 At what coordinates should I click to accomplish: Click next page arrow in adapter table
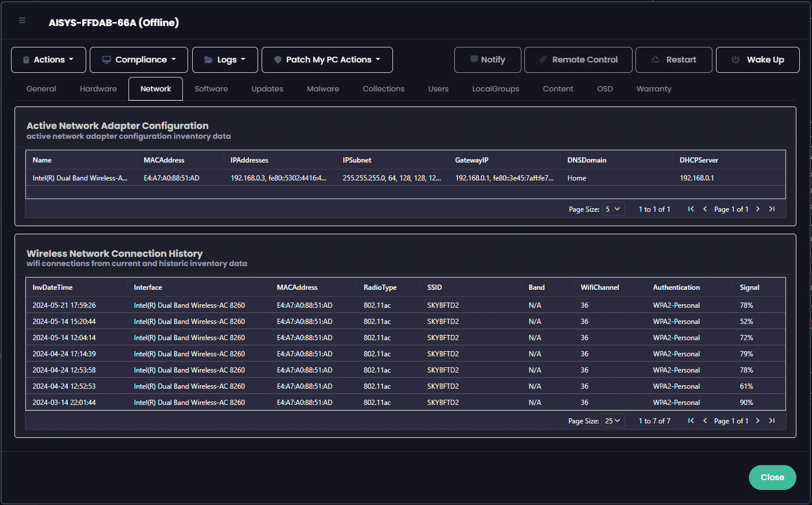coord(758,209)
